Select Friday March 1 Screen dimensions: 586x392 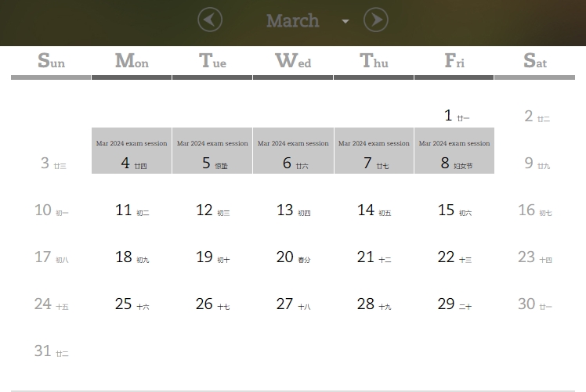point(449,116)
